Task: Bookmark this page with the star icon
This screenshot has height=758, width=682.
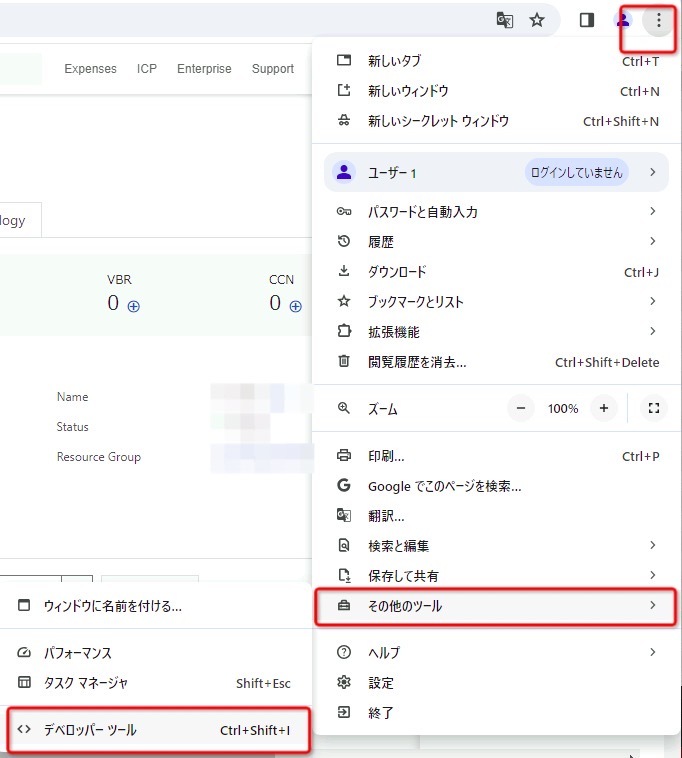Action: [537, 20]
